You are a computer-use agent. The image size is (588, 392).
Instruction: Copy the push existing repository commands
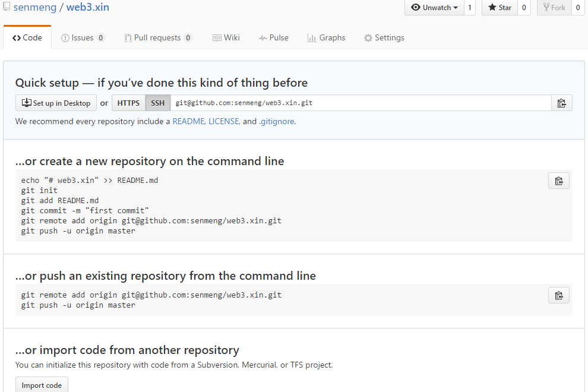click(558, 295)
